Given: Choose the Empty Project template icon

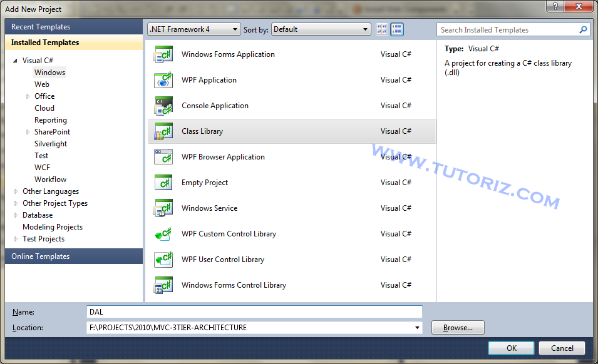Looking at the screenshot, I should pos(163,183).
